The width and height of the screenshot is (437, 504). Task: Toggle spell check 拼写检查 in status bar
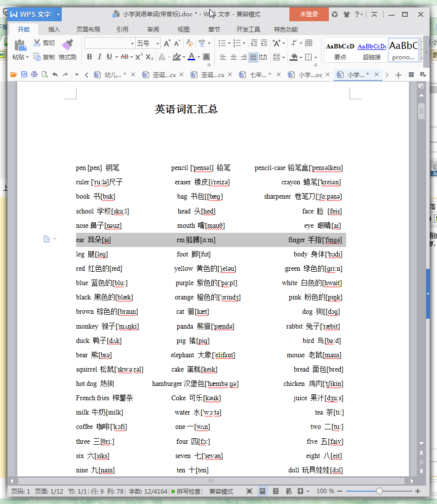pos(186,492)
